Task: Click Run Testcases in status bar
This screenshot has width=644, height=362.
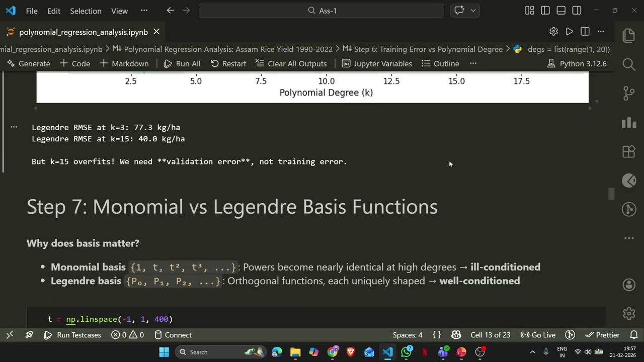Action: tap(72, 335)
